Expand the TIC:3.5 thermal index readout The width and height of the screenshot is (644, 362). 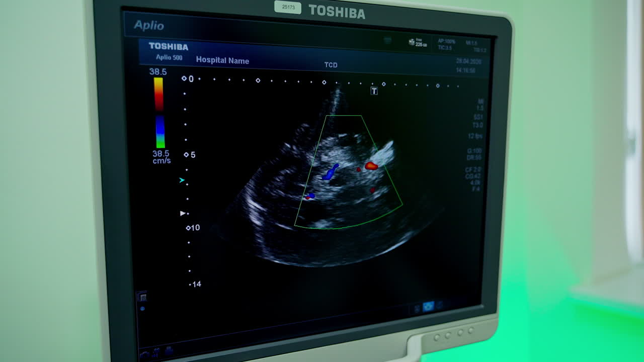(x=446, y=47)
